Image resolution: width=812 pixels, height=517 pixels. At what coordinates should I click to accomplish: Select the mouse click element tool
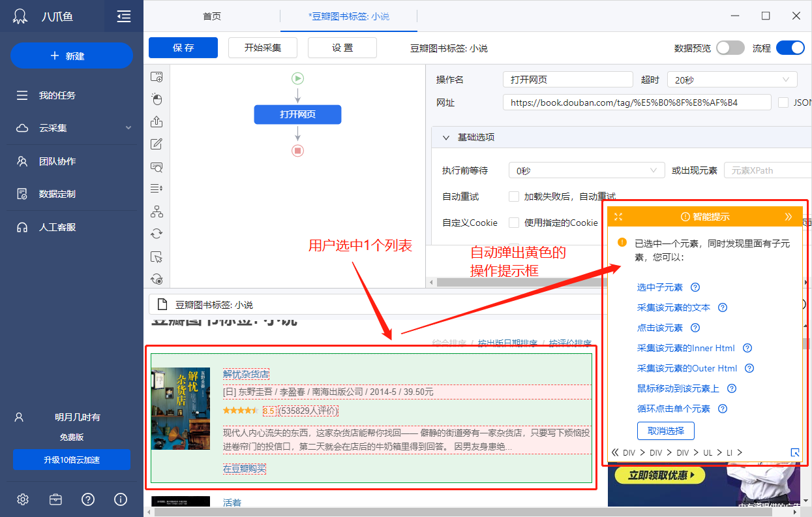[x=157, y=99]
